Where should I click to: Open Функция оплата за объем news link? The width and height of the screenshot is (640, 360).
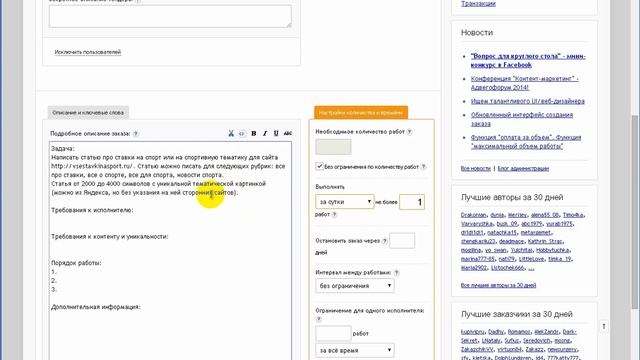pyautogui.click(x=526, y=142)
